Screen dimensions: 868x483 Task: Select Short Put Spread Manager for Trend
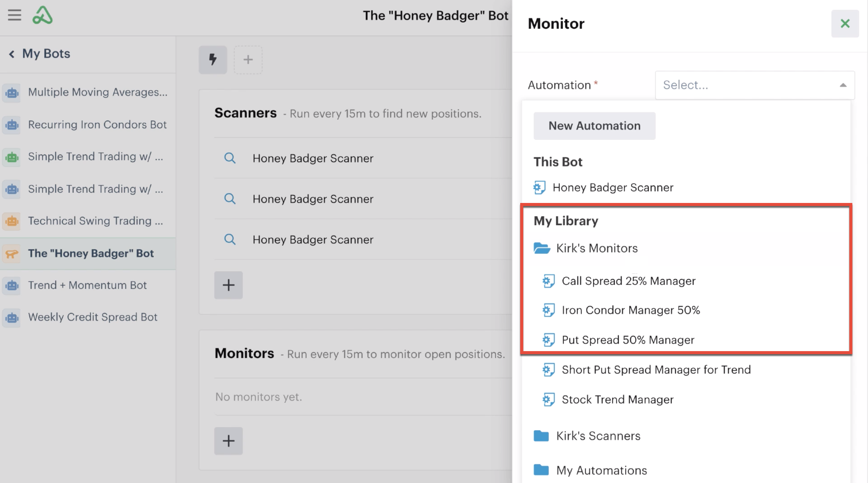[656, 370]
